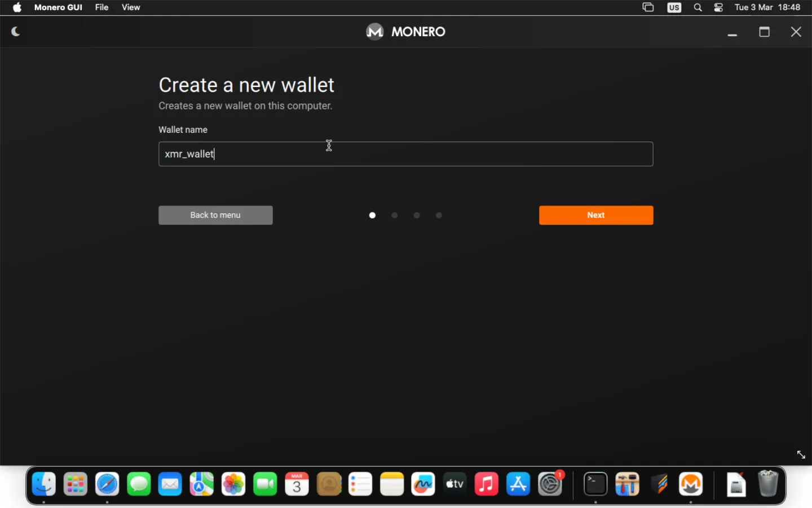Open the window manager menu bar icon
Screen dimensions: 812x508
(648, 7)
